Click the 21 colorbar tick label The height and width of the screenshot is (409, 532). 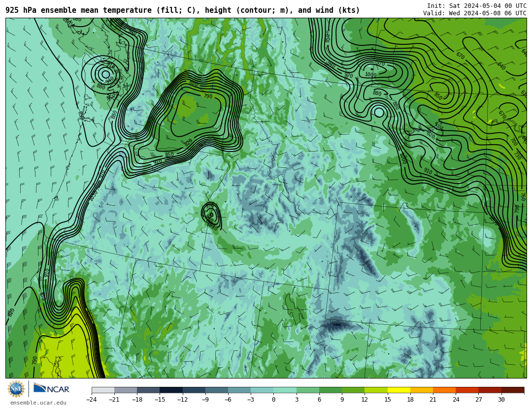433,400
